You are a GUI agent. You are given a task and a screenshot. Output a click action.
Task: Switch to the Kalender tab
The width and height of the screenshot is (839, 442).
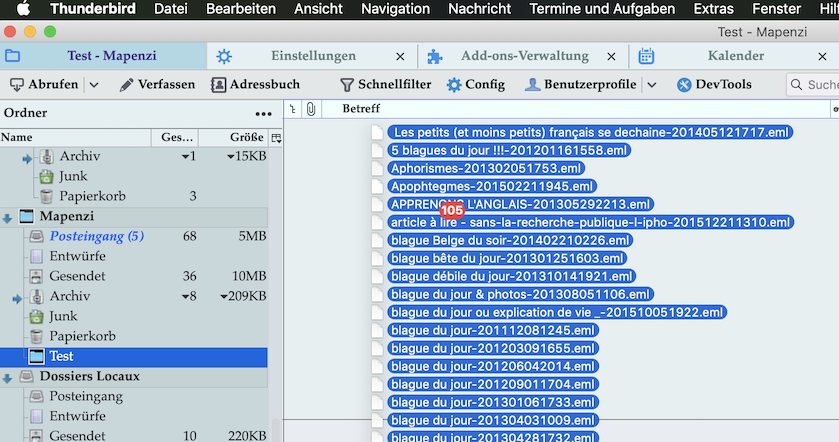click(x=735, y=56)
